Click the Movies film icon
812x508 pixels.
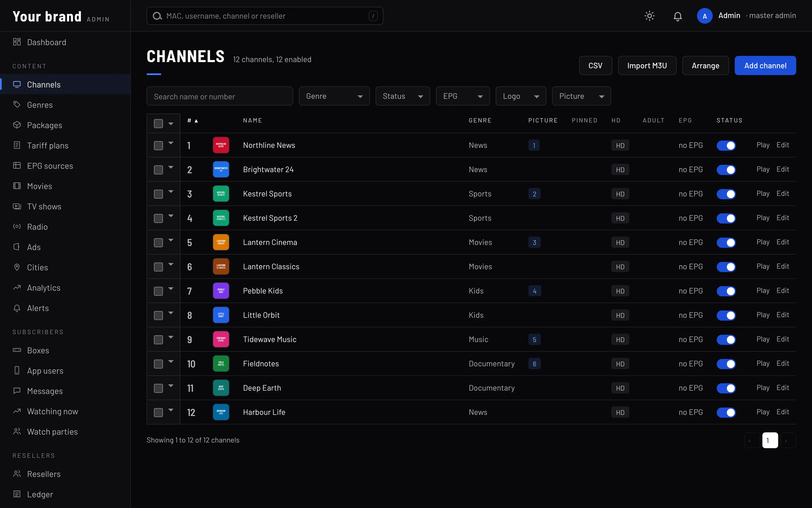tap(17, 186)
